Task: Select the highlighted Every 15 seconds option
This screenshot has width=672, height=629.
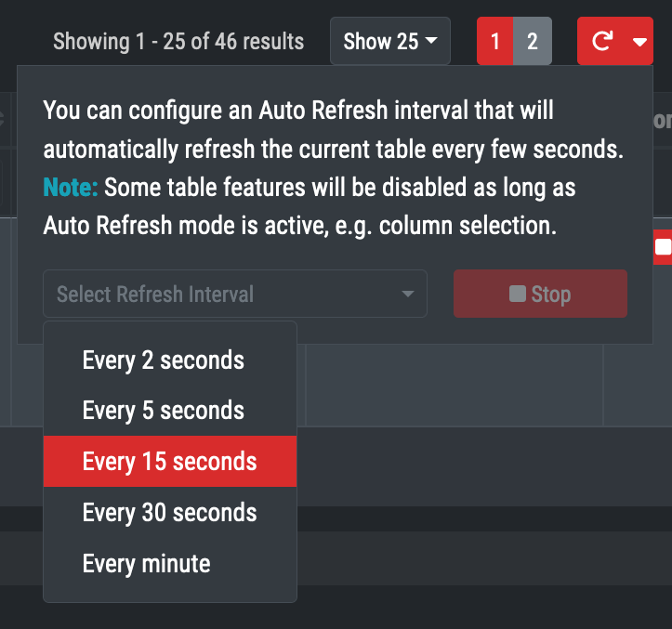Action: 169,462
